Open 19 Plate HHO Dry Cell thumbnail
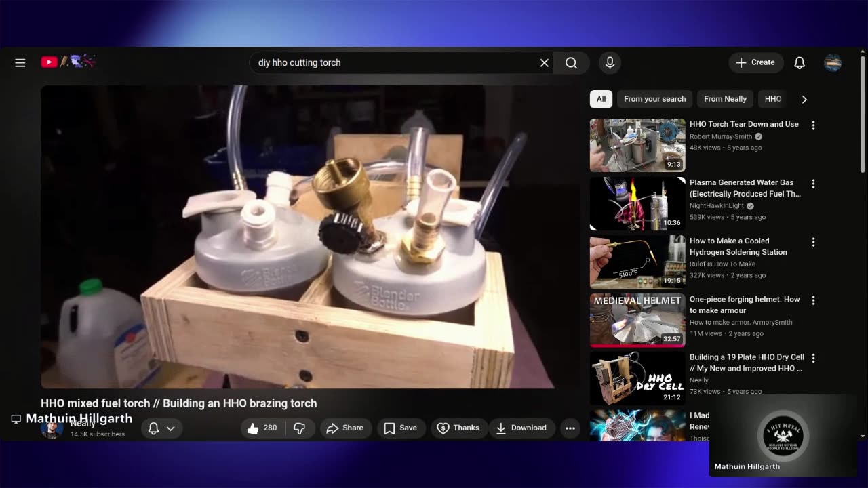The width and height of the screenshot is (868, 488). point(637,379)
